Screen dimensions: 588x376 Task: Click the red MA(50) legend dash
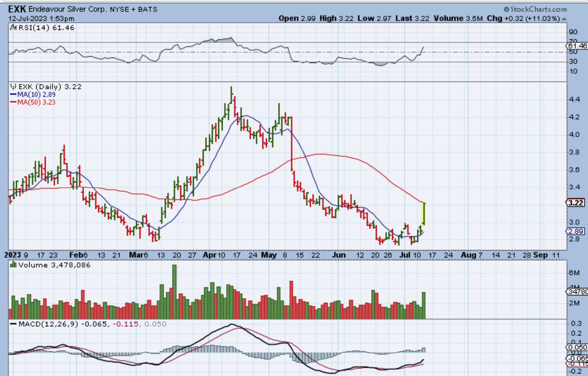[13, 102]
